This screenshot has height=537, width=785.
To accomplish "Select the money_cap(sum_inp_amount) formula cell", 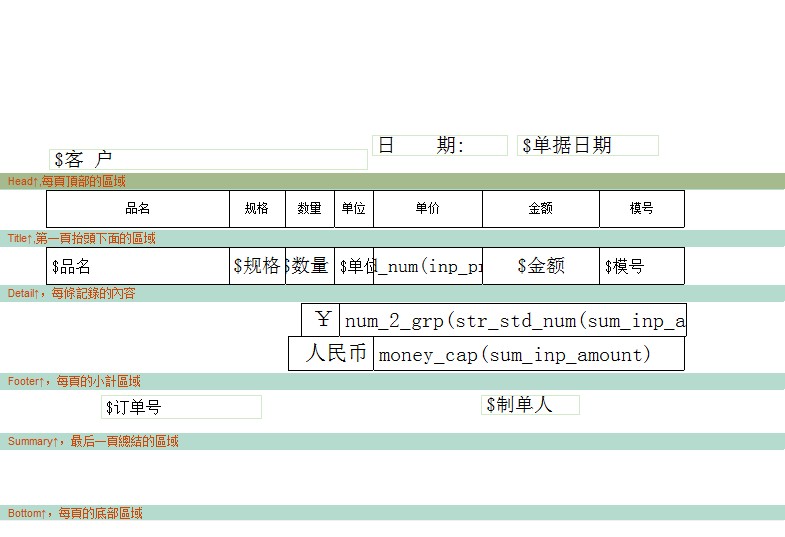I will pyautogui.click(x=528, y=354).
